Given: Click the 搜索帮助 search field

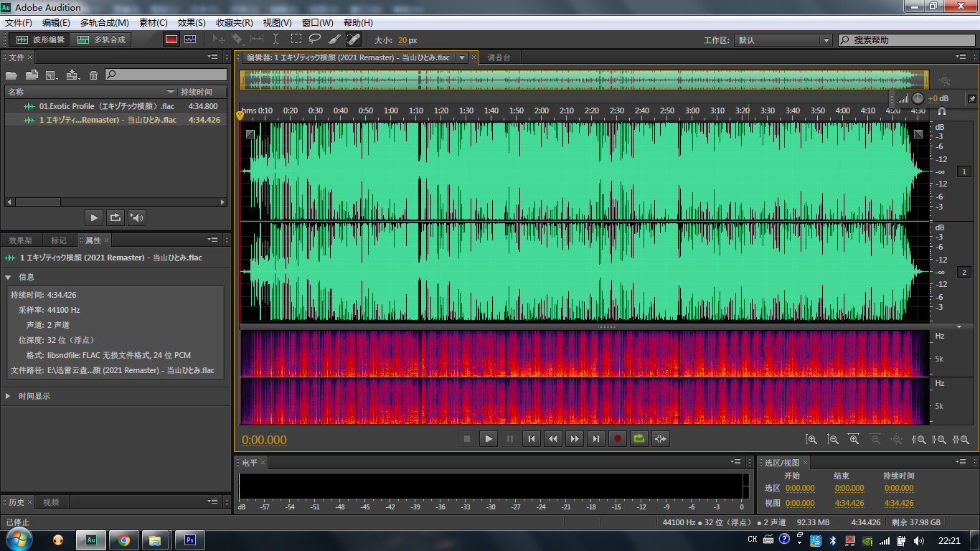Looking at the screenshot, I should (906, 40).
